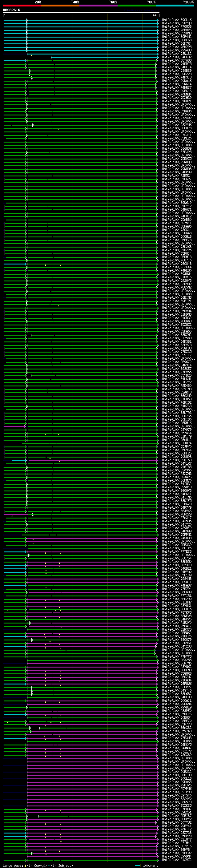
Task: Click the label UniRef100_Q2UG40
Action: click(x=177, y=233)
